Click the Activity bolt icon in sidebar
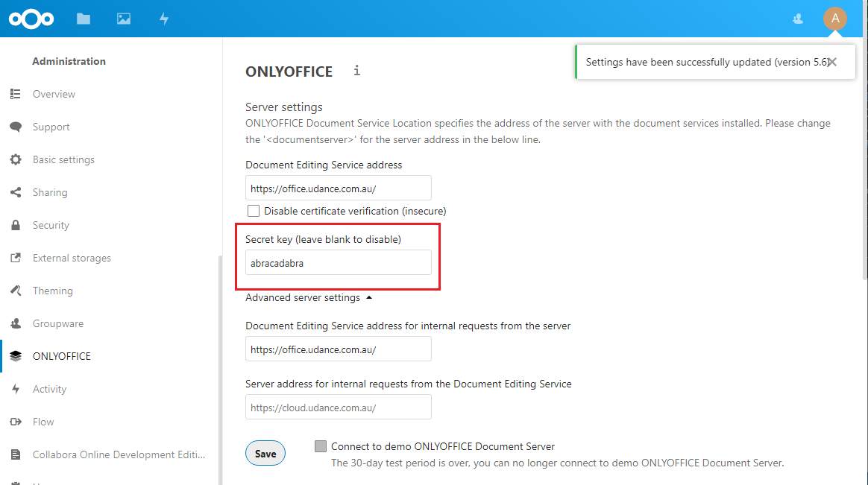Image resolution: width=868 pixels, height=485 pixels. click(x=16, y=389)
